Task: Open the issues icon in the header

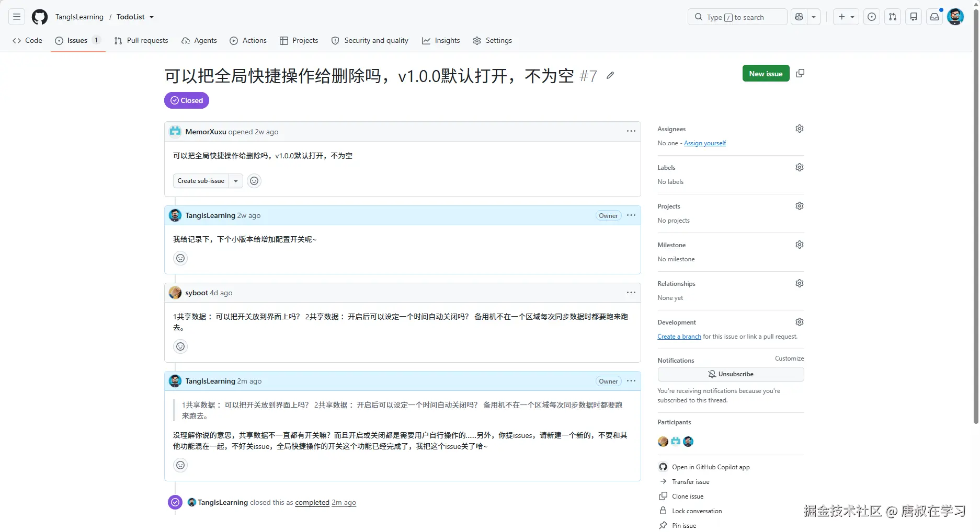Action: (x=872, y=17)
